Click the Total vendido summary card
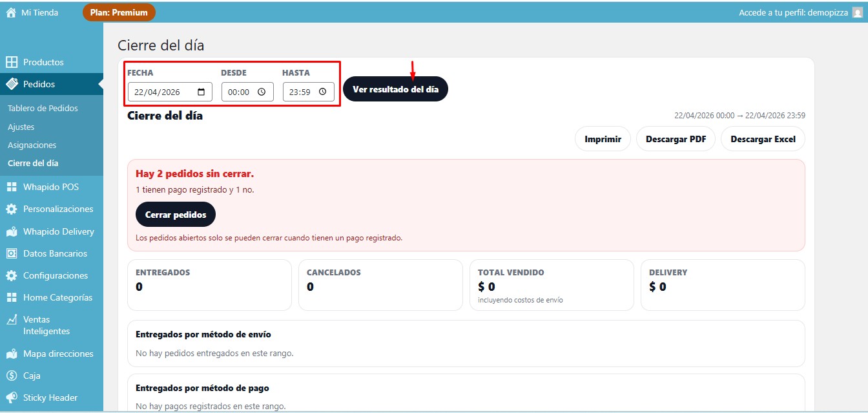 552,285
